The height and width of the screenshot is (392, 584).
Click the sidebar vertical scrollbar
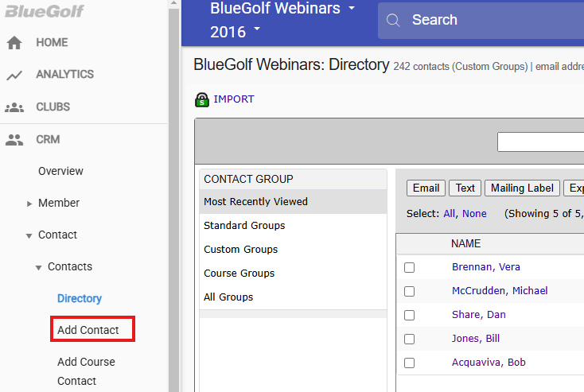click(173, 200)
